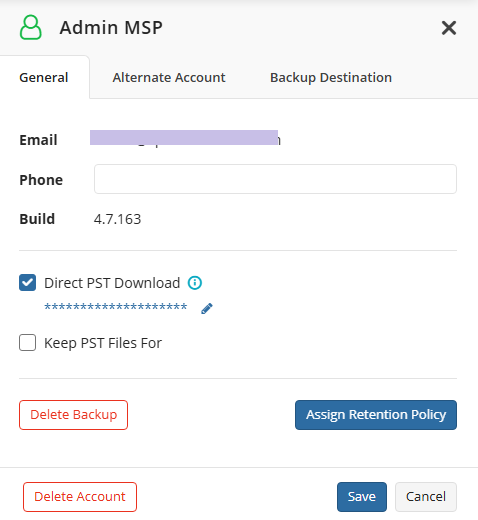478x520 pixels.
Task: Open Assign Retention Policy
Action: click(376, 415)
